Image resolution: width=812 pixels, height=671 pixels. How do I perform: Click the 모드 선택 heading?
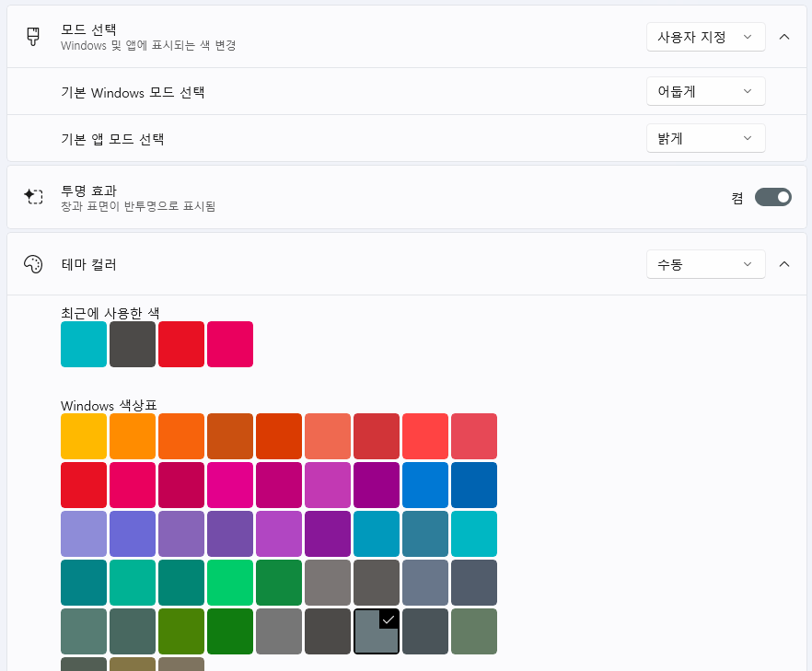tap(88, 29)
